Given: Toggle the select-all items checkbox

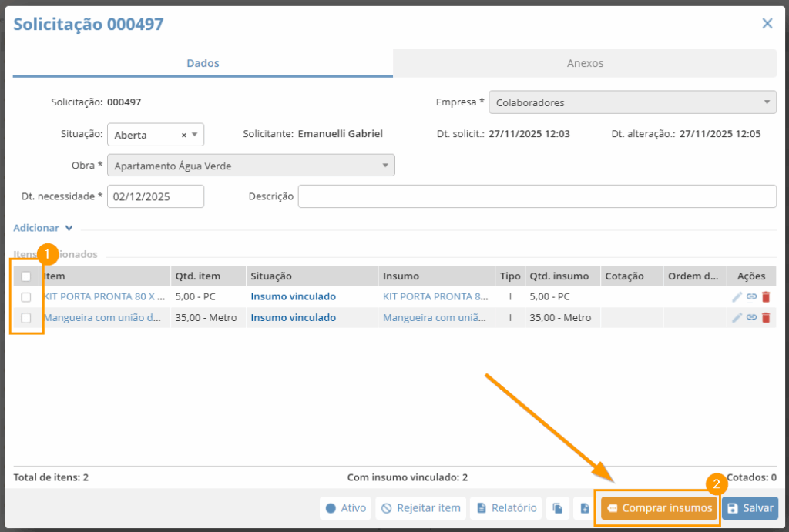Looking at the screenshot, I should pos(26,276).
